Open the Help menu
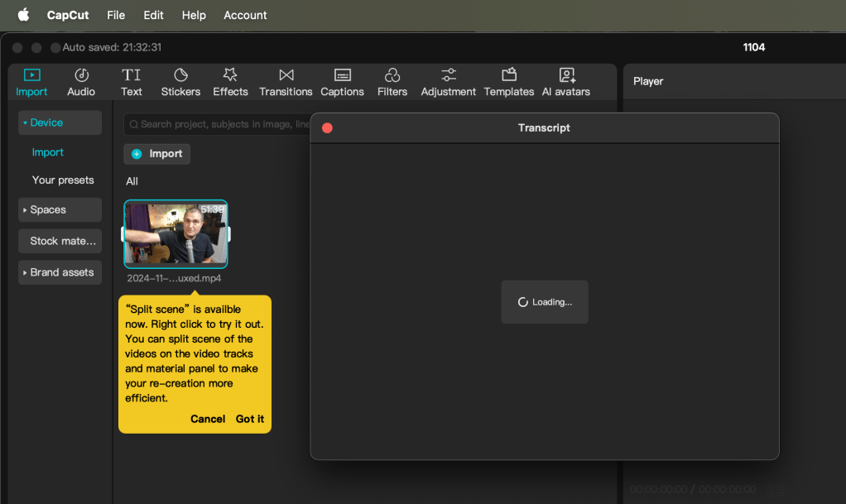The width and height of the screenshot is (846, 504). click(194, 15)
